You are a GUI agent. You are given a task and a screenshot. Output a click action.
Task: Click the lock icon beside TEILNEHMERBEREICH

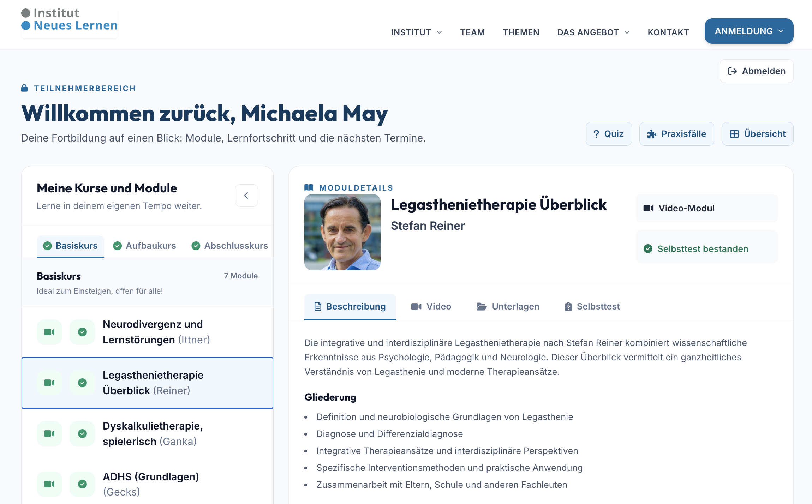click(24, 88)
